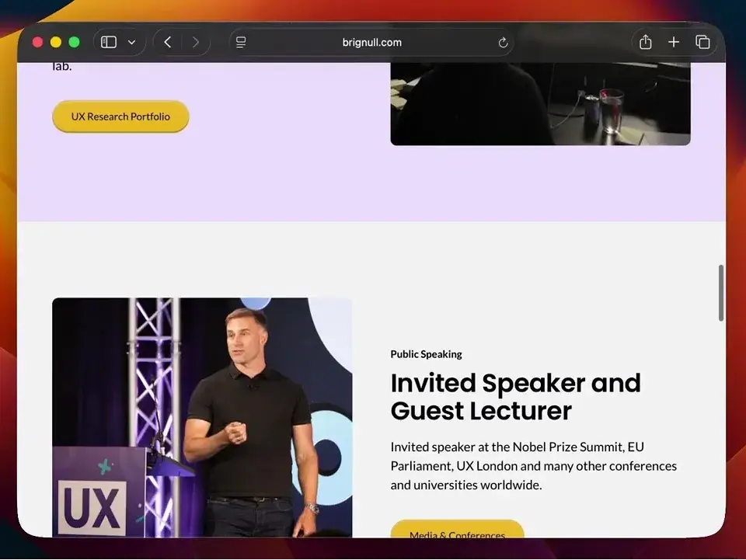Image resolution: width=746 pixels, height=560 pixels.
Task: Close the Safari window with red button
Action: (x=37, y=42)
